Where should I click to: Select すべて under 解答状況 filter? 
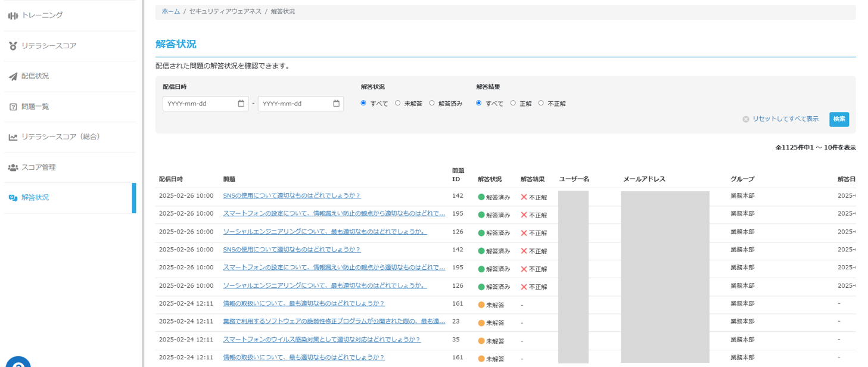(x=363, y=103)
